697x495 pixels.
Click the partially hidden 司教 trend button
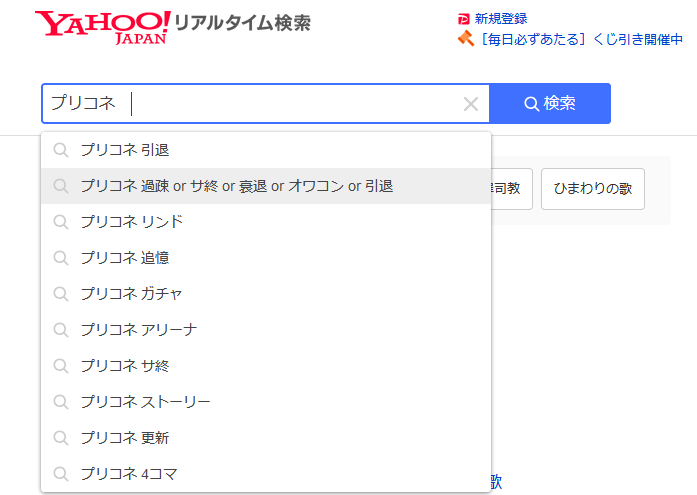(511, 189)
